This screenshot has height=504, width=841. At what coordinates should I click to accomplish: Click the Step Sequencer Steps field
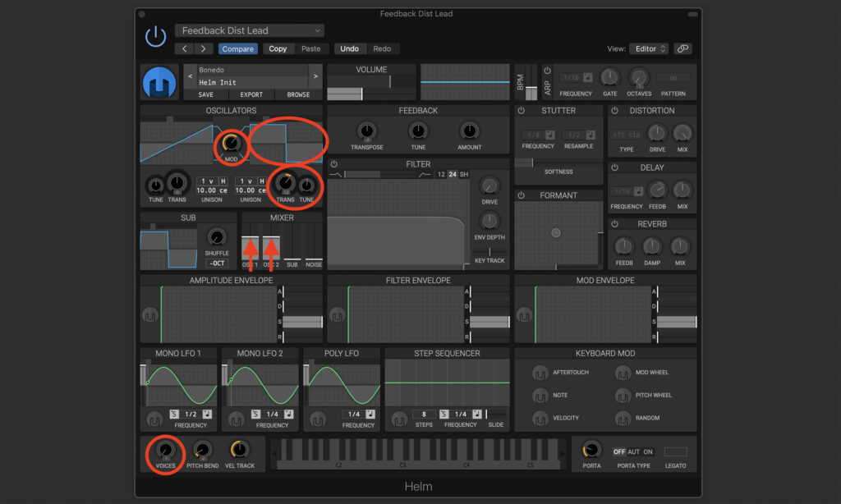[x=424, y=415]
